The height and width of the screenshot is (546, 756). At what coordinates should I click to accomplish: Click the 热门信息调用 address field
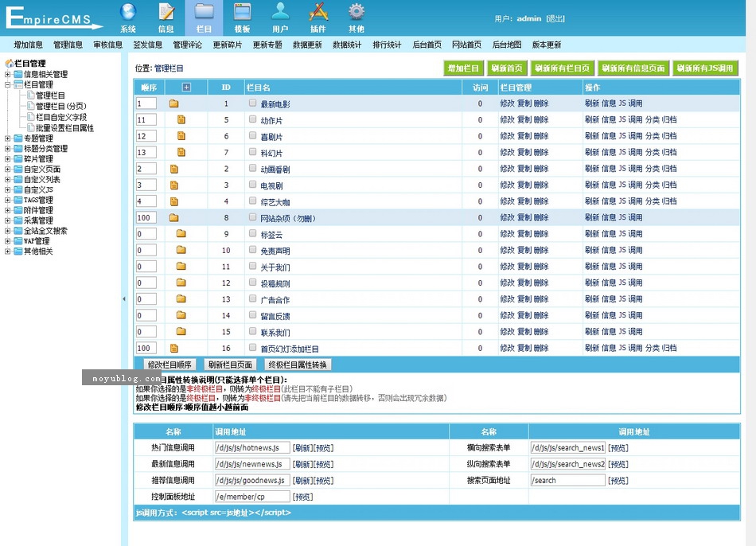(x=252, y=447)
